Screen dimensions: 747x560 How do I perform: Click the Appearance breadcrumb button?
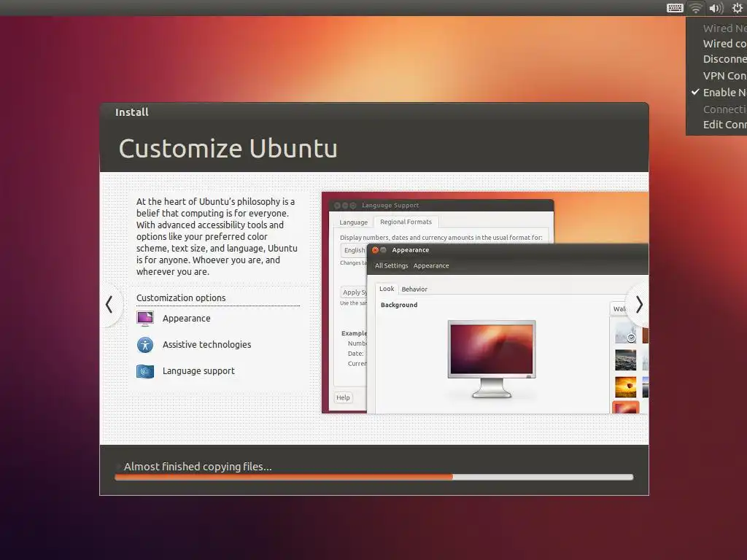[430, 265]
